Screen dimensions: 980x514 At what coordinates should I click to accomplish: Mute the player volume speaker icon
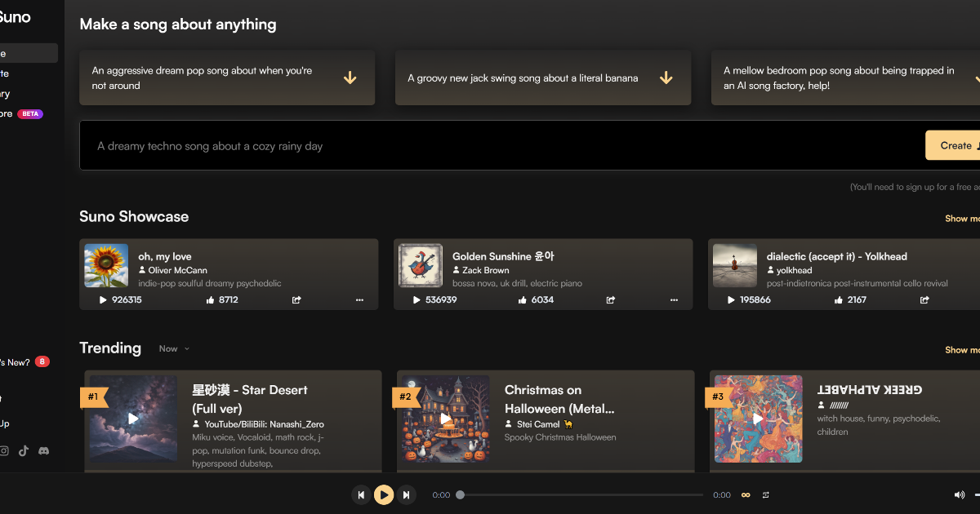[x=959, y=494]
